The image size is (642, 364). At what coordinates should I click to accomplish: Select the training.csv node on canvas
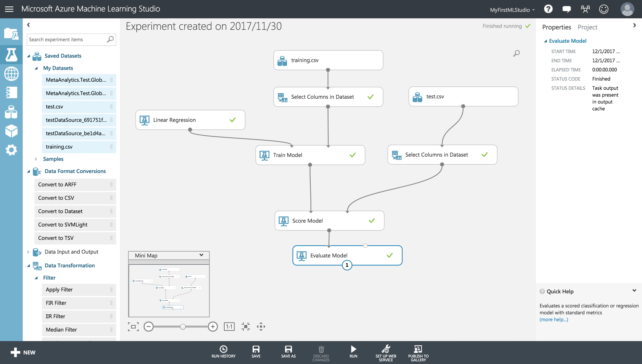(328, 60)
